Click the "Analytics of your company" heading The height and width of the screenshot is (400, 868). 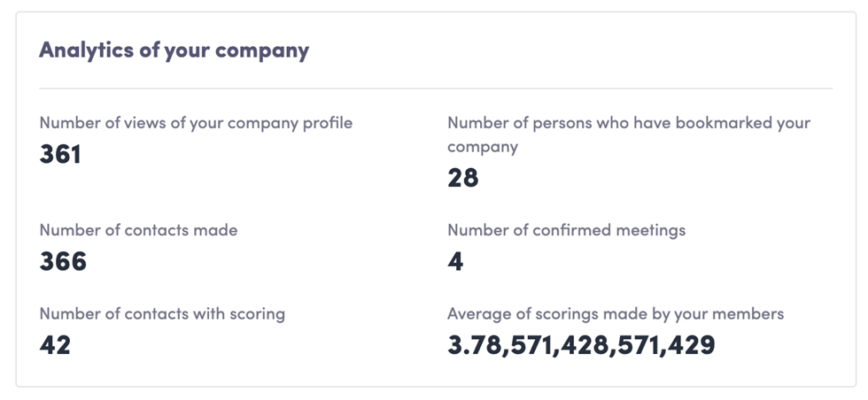point(174,50)
